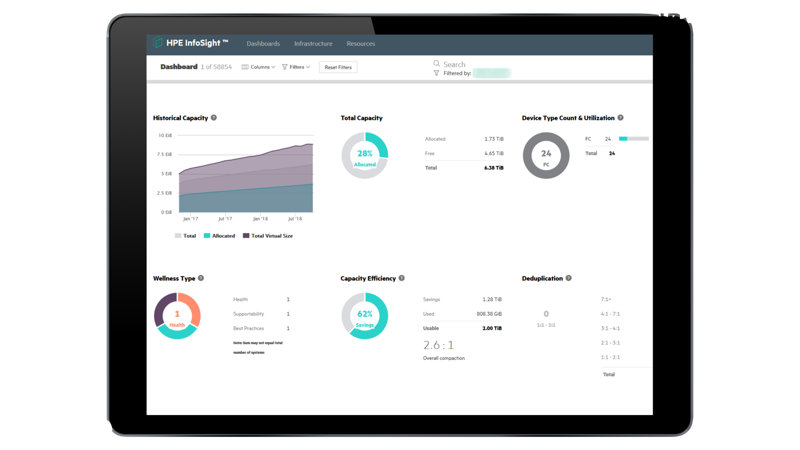Click the Savings 1.28 TiB value

[x=492, y=299]
